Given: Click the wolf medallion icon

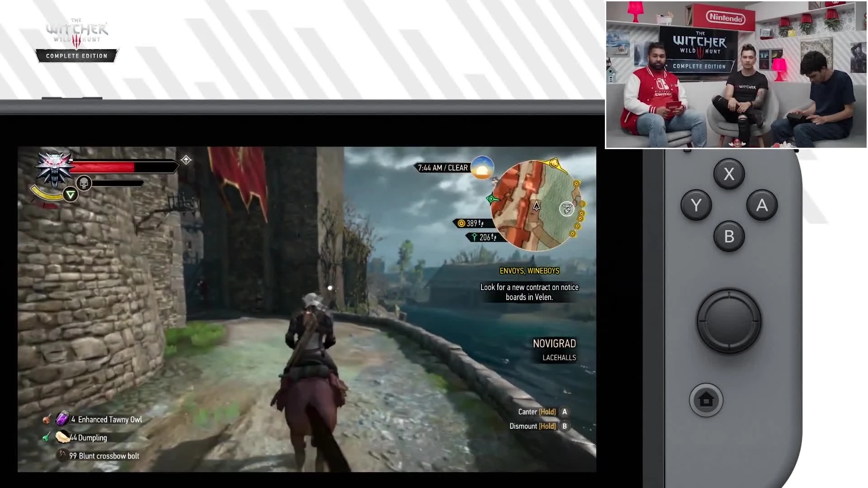Looking at the screenshot, I should (55, 169).
